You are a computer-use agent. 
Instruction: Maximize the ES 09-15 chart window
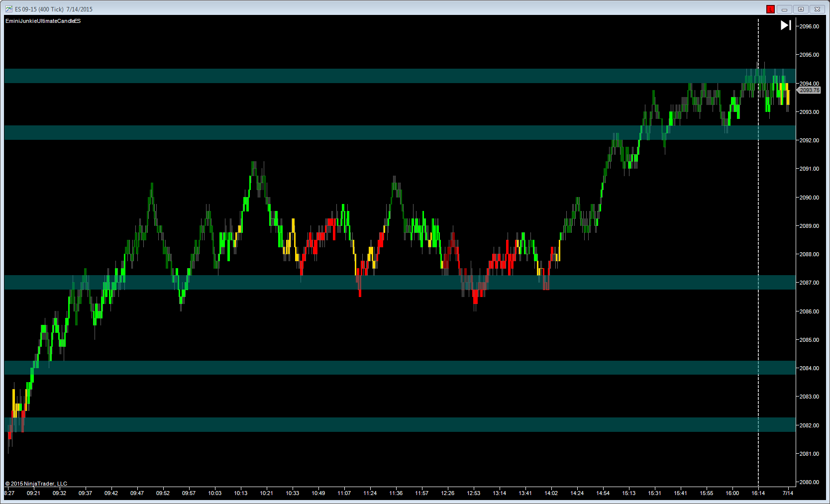pyautogui.click(x=801, y=9)
